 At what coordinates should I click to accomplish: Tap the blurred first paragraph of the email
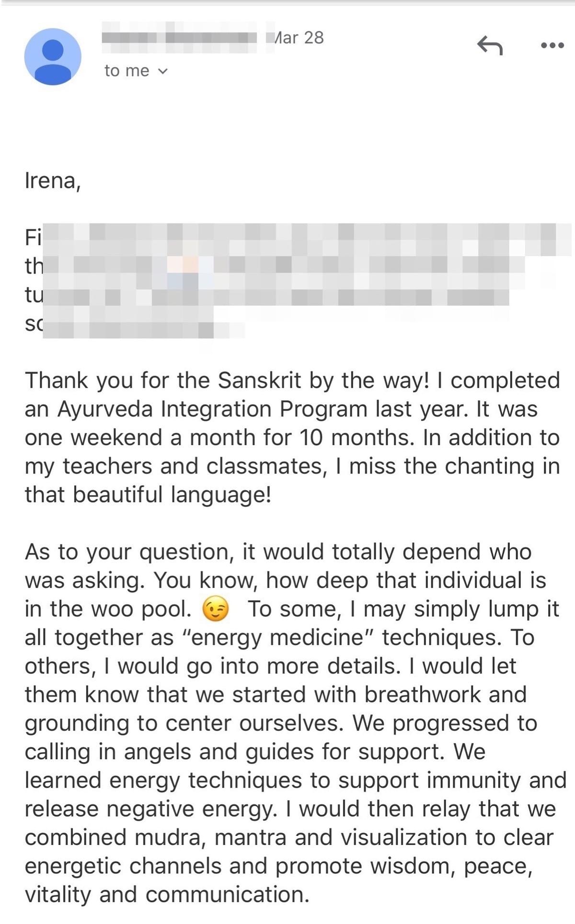tap(291, 281)
